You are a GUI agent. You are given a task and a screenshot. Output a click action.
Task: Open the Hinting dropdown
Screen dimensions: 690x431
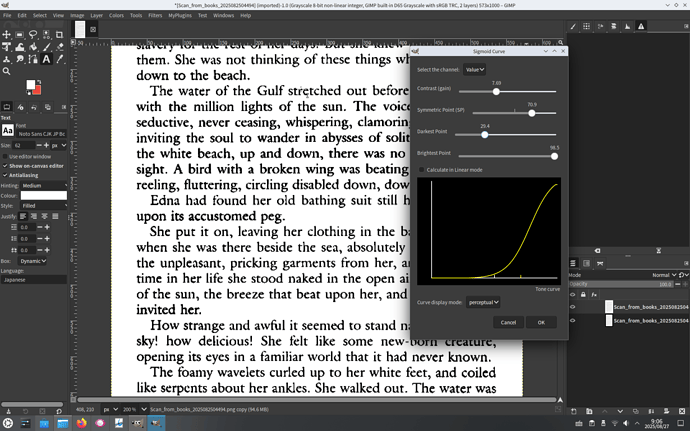[44, 185]
